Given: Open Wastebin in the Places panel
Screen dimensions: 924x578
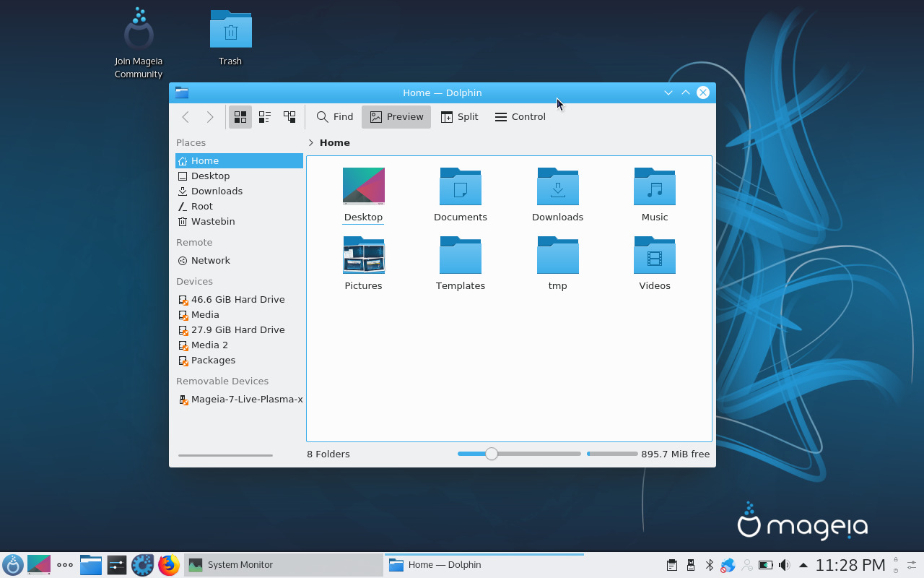Looking at the screenshot, I should coord(239,222).
